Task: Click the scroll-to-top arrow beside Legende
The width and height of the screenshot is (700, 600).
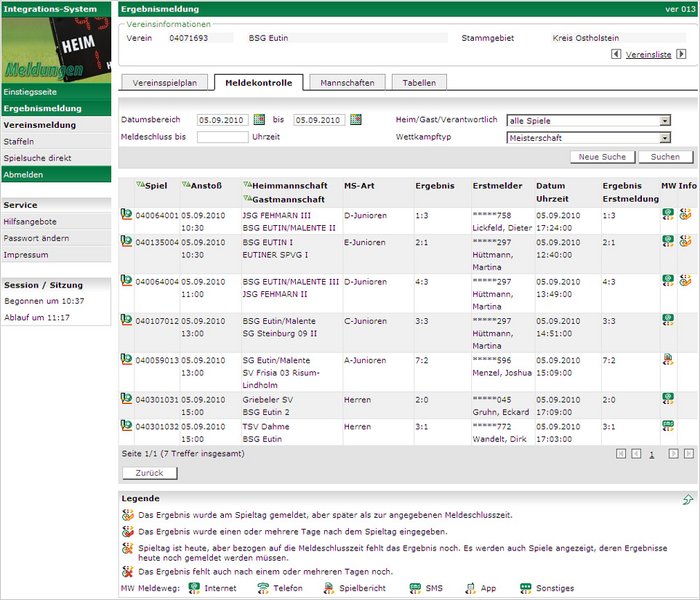Action: click(x=688, y=498)
